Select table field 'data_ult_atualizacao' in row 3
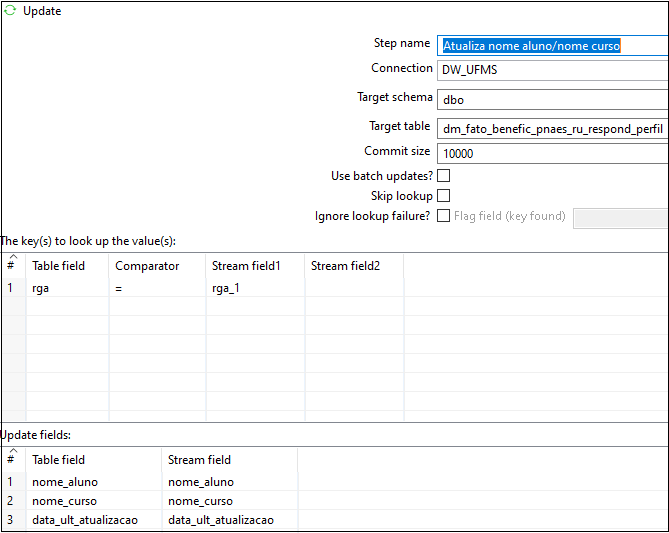The width and height of the screenshot is (669, 533). click(94, 520)
